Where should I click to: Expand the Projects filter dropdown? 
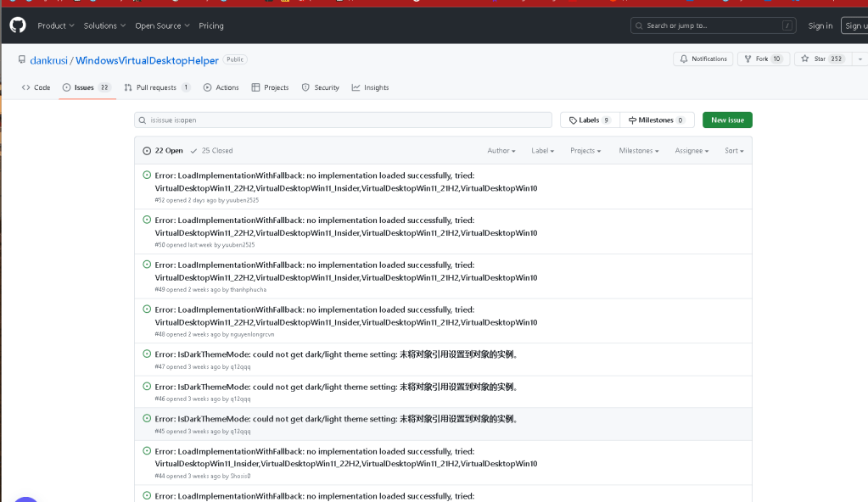(x=585, y=151)
